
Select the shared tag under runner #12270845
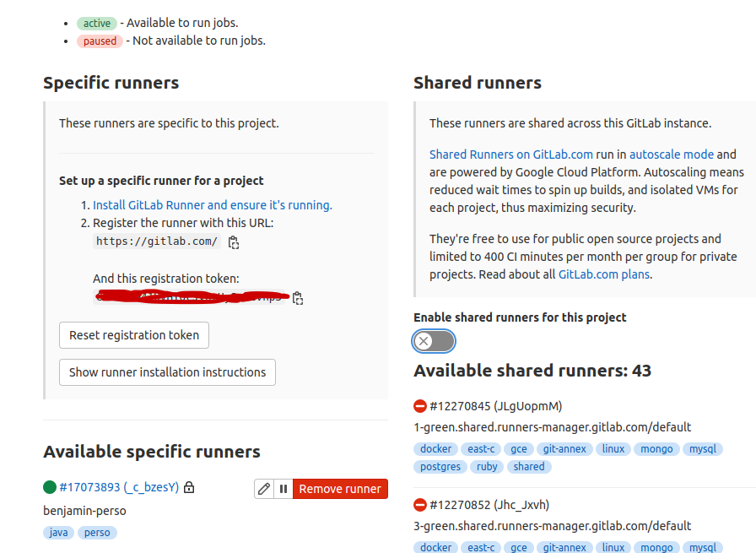(x=529, y=467)
